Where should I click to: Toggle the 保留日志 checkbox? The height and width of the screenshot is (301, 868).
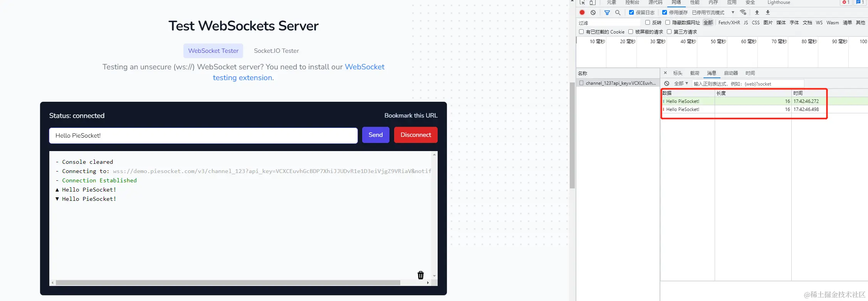click(x=631, y=12)
